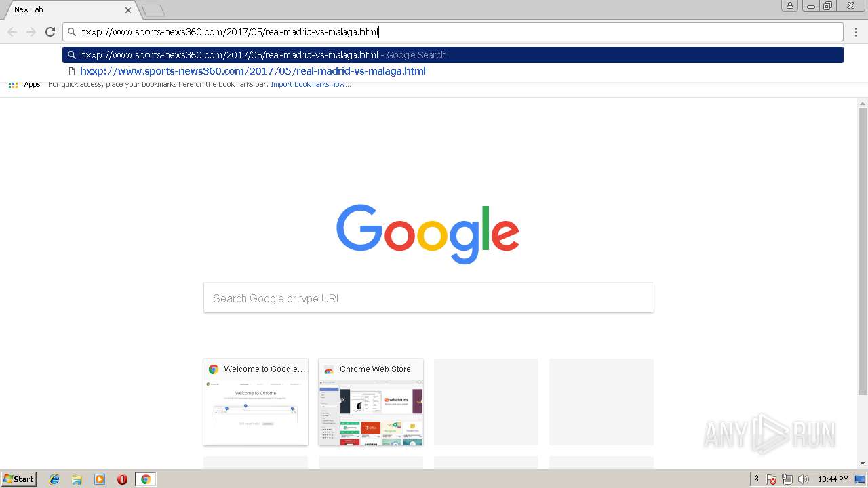
Task: Open the Apps shortcut in bookmarks bar
Action: (24, 85)
